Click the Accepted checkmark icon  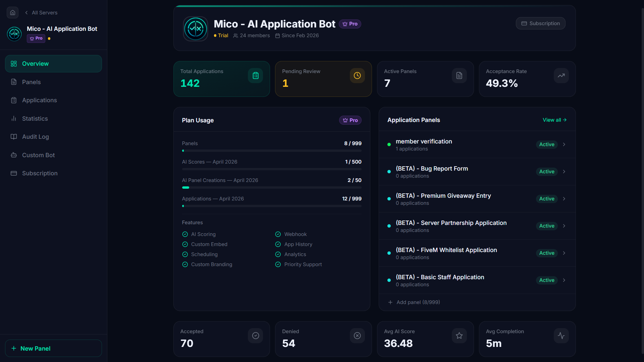point(256,336)
